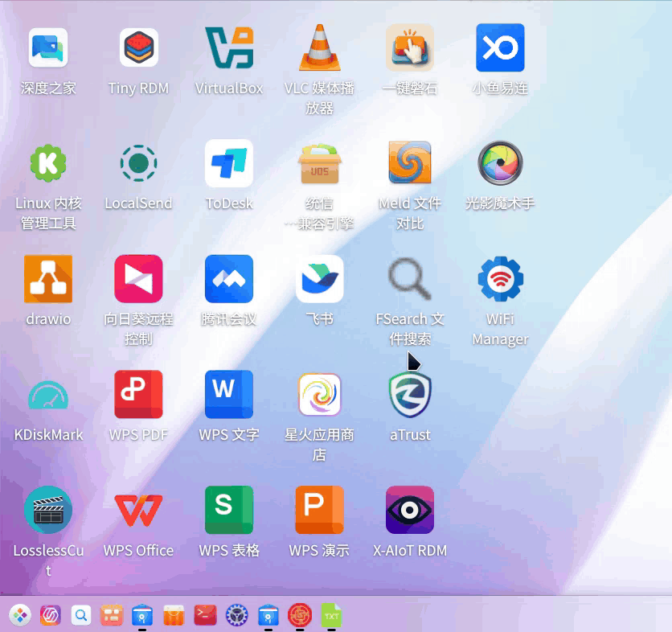Open the VirtualBox application icon

229,47
